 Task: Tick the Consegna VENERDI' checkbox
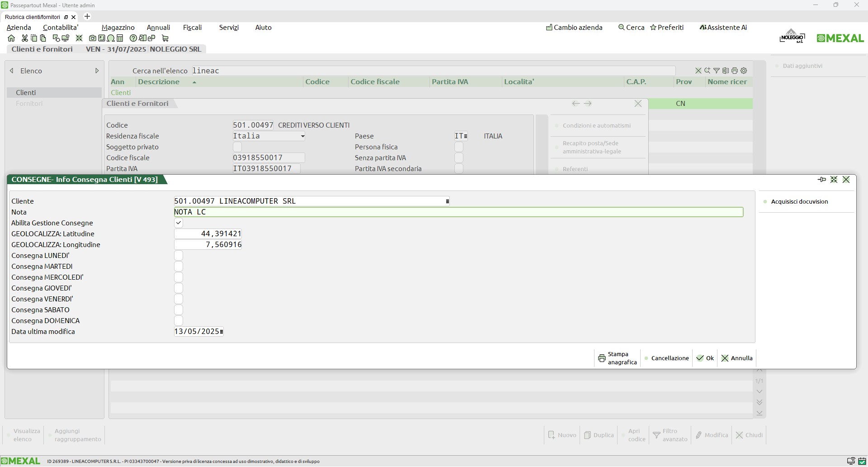[x=179, y=299]
